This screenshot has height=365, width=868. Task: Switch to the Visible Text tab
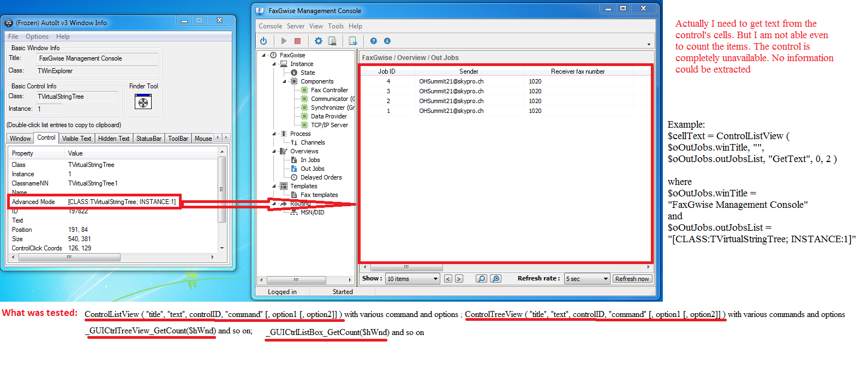point(77,139)
